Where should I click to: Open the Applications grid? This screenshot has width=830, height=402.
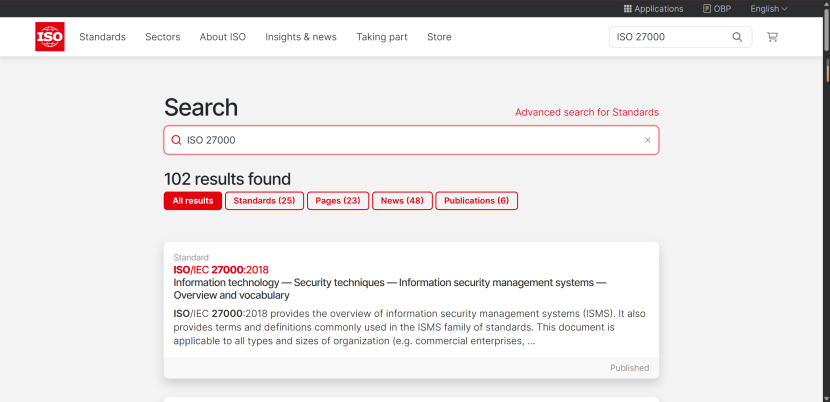tap(653, 9)
